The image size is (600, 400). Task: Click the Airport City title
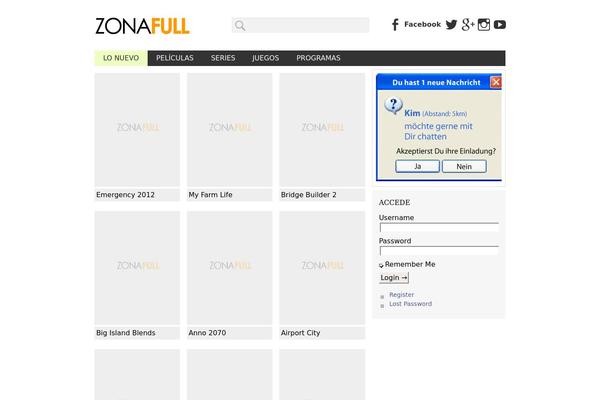300,333
